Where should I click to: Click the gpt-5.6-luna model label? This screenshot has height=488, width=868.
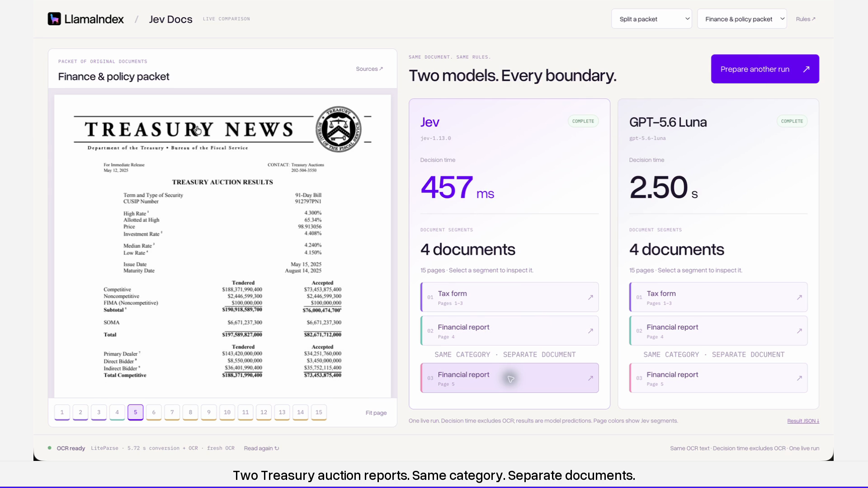click(x=647, y=138)
